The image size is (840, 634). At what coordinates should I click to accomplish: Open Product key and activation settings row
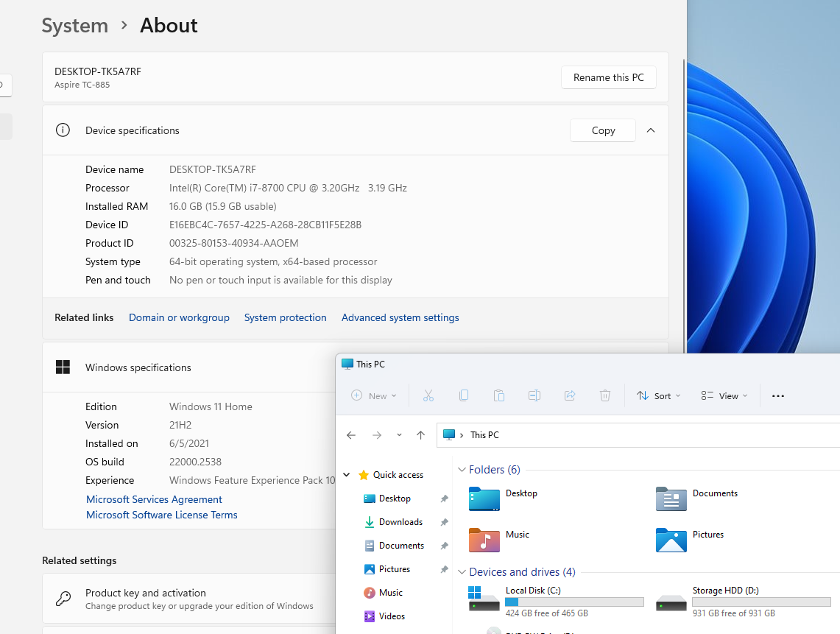(x=189, y=599)
